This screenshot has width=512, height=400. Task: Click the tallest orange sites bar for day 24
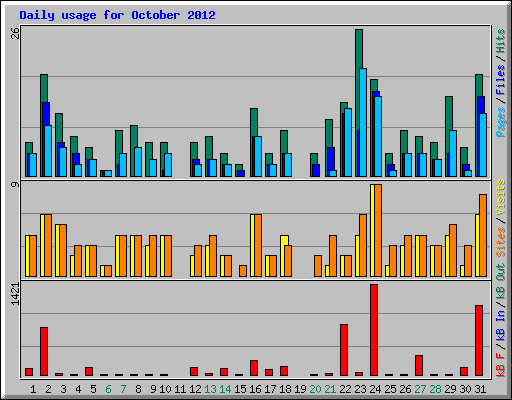(x=378, y=230)
